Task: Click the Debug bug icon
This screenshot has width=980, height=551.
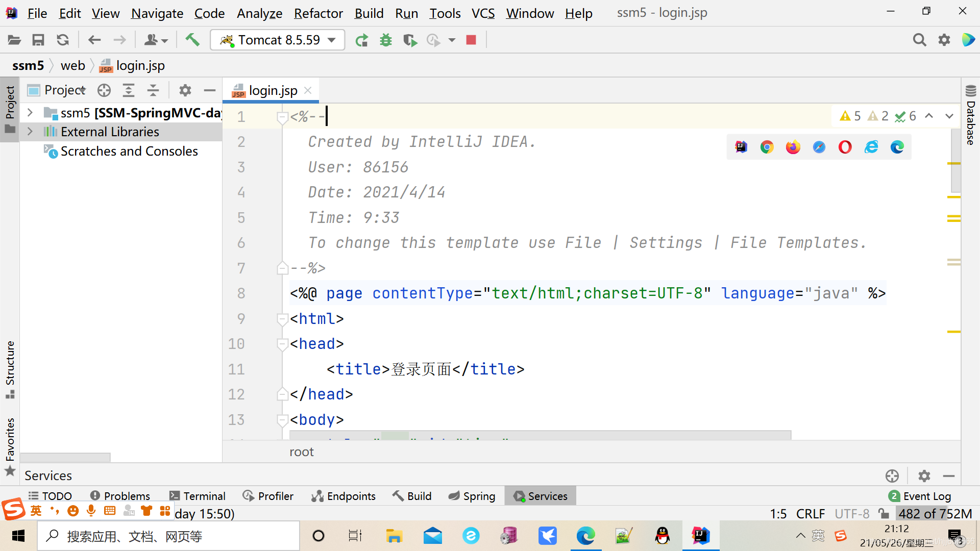Action: click(x=386, y=40)
